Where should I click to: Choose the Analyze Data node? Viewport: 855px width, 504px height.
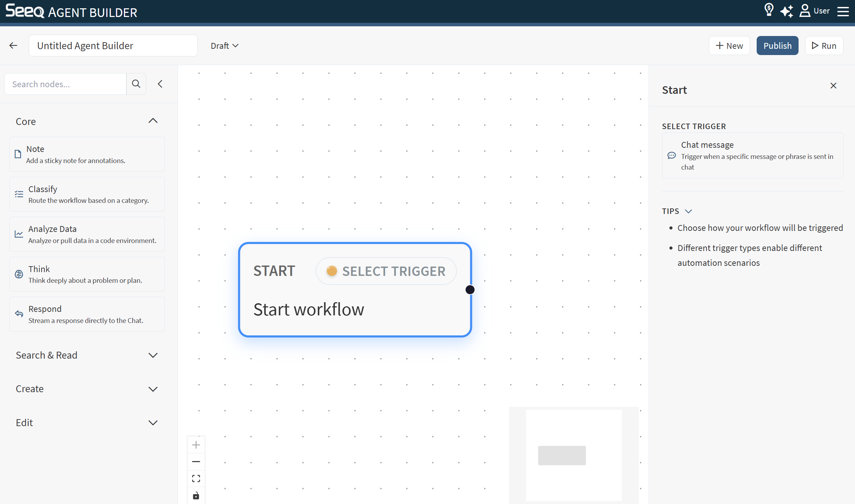click(87, 234)
